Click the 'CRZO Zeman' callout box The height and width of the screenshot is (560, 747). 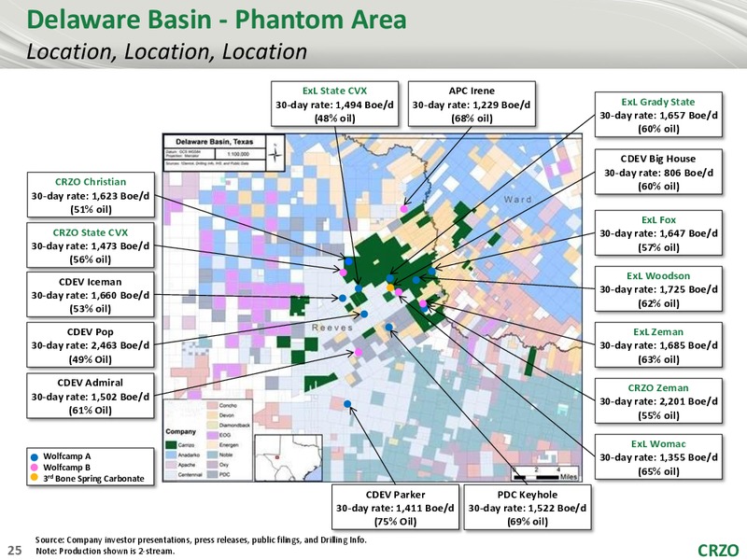click(658, 400)
